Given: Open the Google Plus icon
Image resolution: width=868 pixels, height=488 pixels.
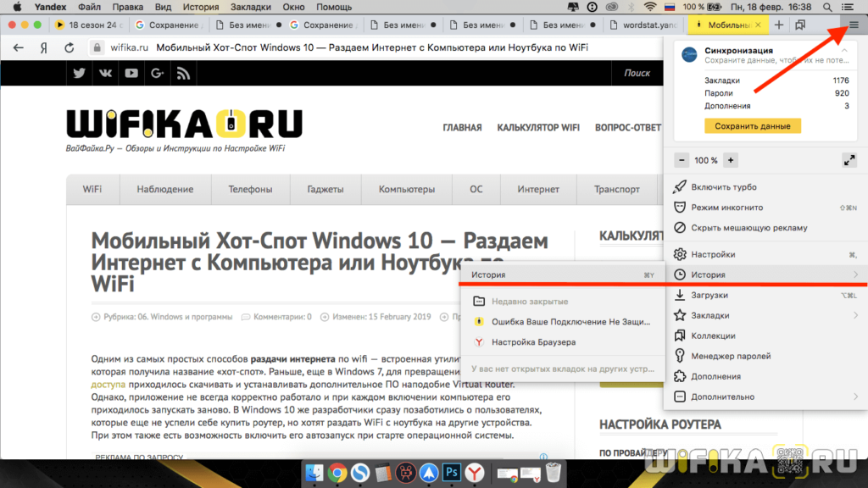Looking at the screenshot, I should coord(157,73).
